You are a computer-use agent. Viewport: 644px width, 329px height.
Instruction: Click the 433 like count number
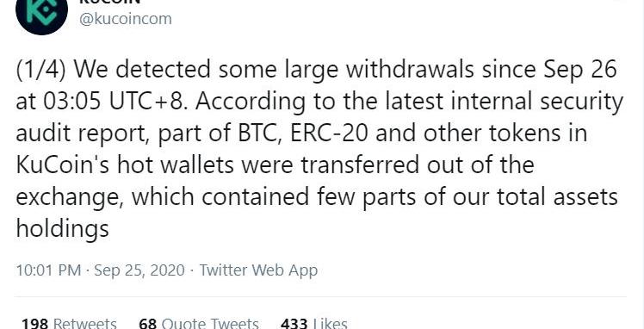pyautogui.click(x=294, y=323)
